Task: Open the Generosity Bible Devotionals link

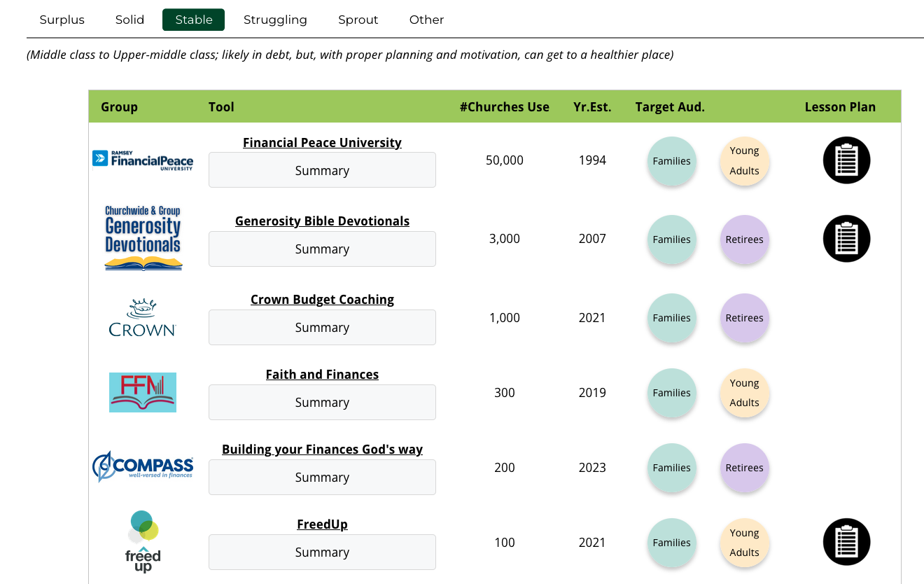Action: point(322,221)
